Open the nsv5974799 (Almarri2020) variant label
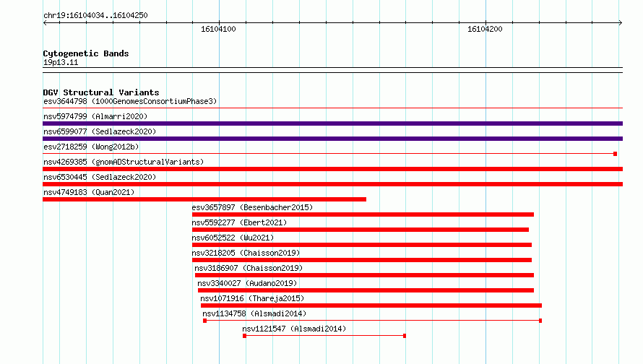 point(95,116)
